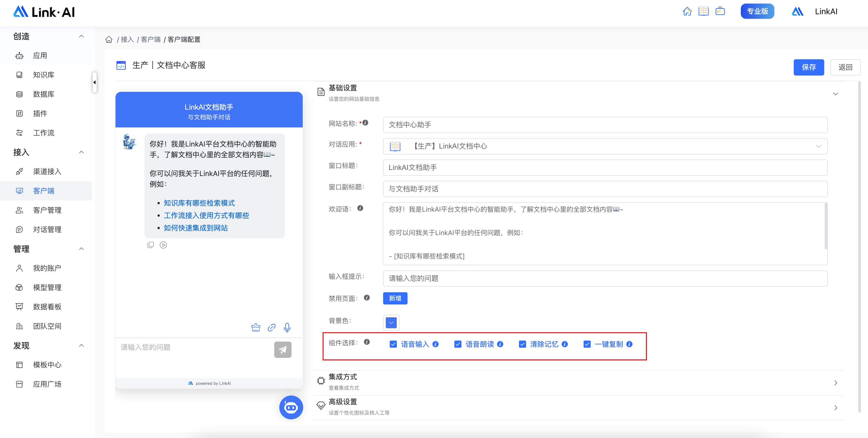The image size is (868, 438).
Task: Click the play audio icon under the welcome message
Action: tap(163, 245)
